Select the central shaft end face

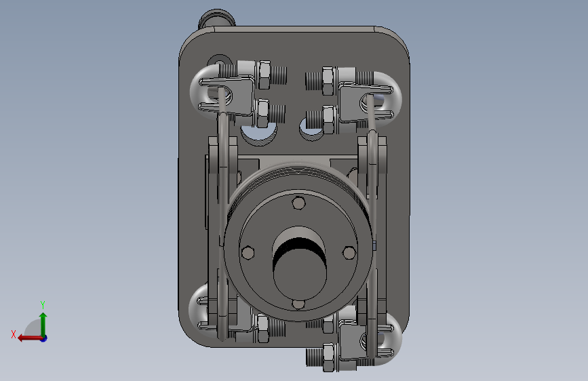point(299,273)
